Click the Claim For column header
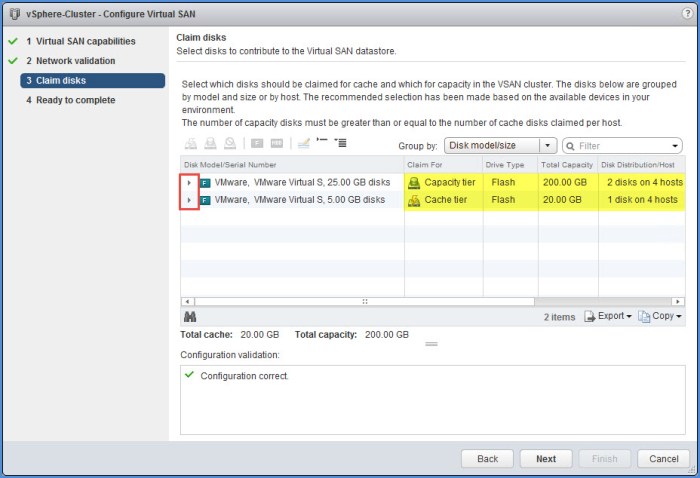700x478 pixels. (x=443, y=165)
